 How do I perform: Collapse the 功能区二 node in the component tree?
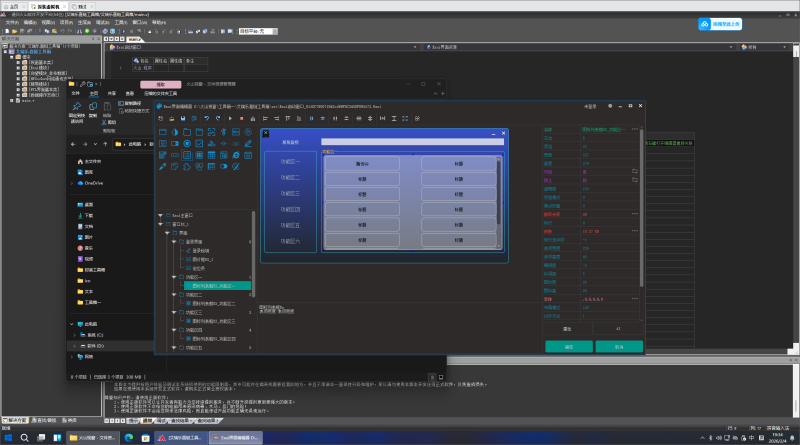(x=172, y=295)
